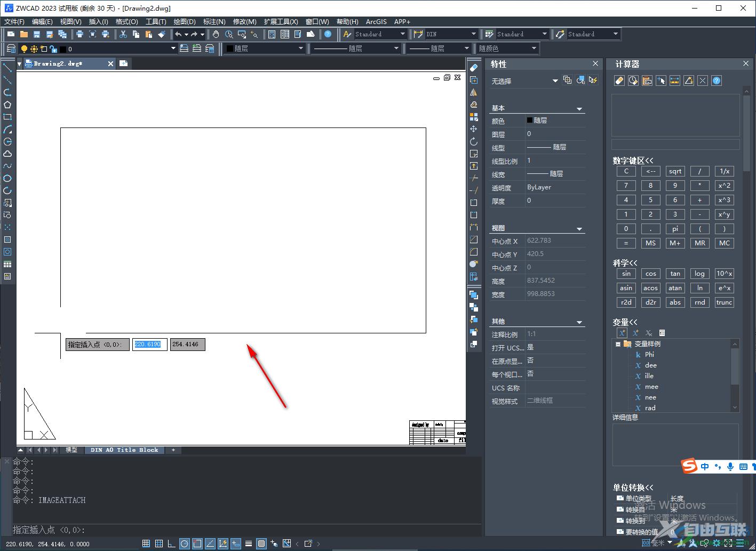Select the Revision Cloud tool
This screenshot has height=551, width=756.
pyautogui.click(x=7, y=154)
